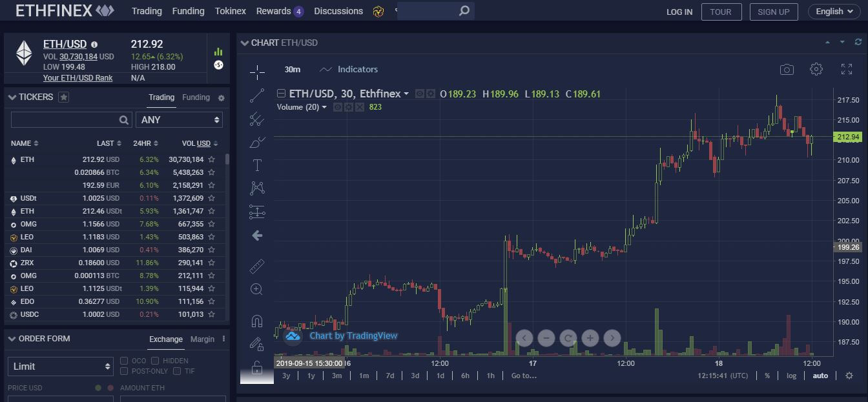
Task: Favorite the ETH 212.92 USD ticker star
Action: [x=211, y=159]
